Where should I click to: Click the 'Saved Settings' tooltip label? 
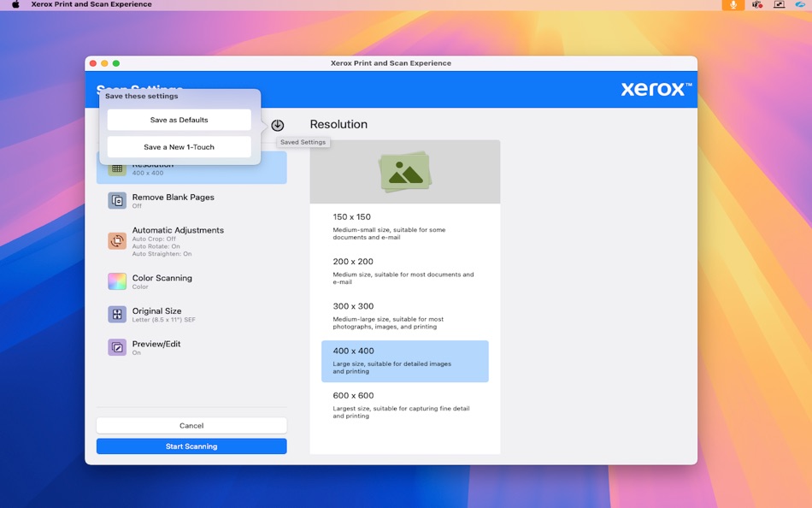pos(303,142)
